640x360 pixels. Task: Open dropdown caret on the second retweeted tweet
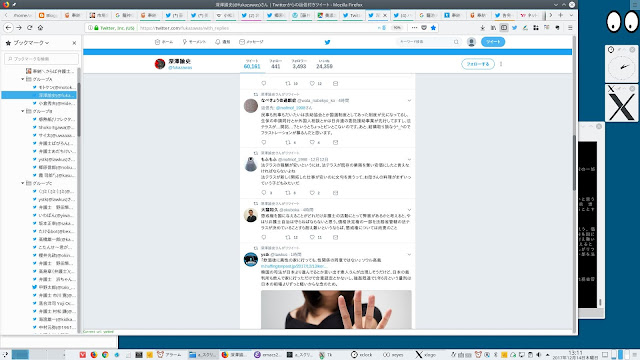[409, 100]
